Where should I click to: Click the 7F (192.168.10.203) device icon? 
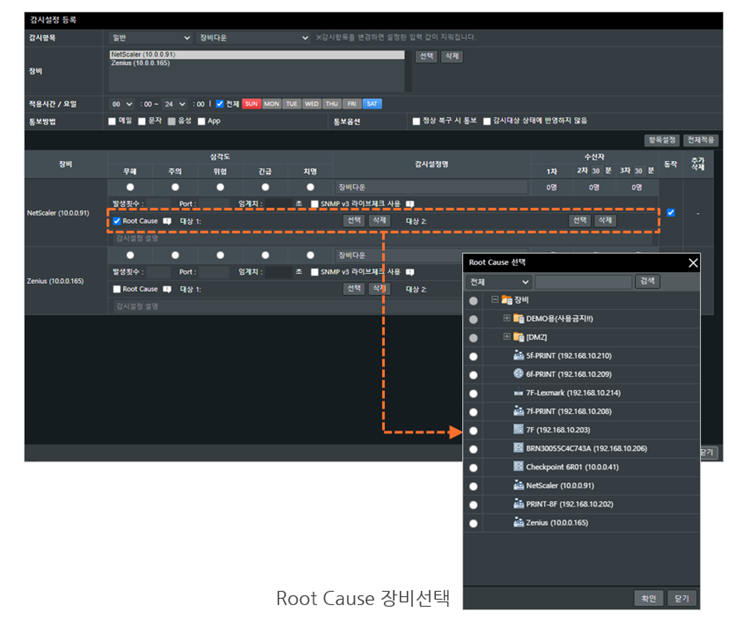[518, 429]
